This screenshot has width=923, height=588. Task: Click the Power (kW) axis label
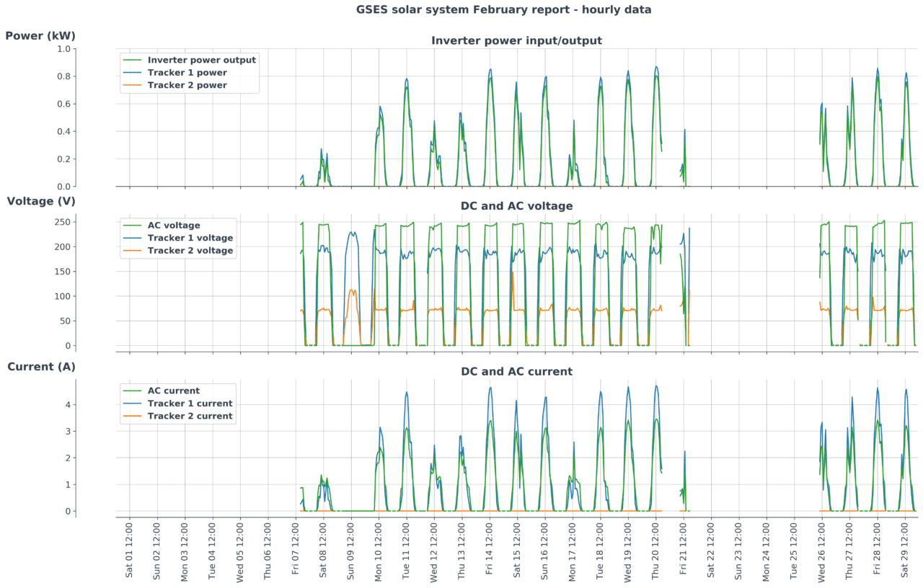tap(40, 35)
